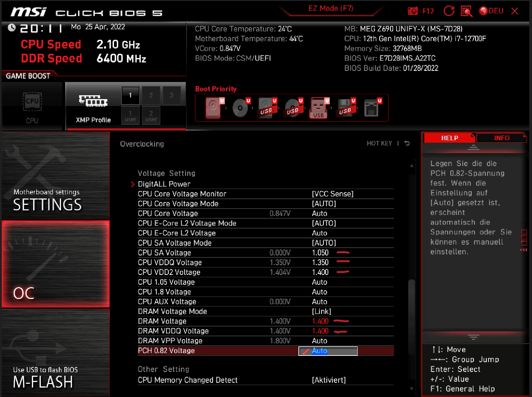Open the BIOS search magnifier icon

[466, 11]
